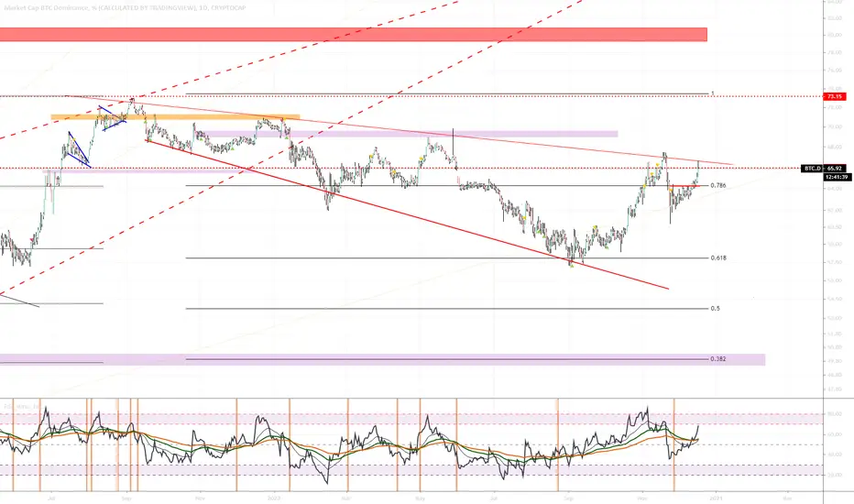Select the orange rectangle drawing near Sep
854x504 pixels.
coord(175,117)
